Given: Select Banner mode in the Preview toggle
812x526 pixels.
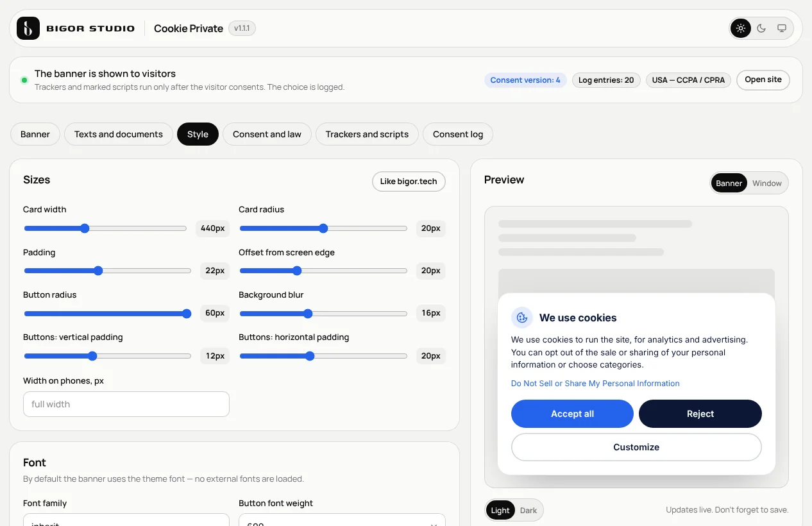Looking at the screenshot, I should coord(729,183).
